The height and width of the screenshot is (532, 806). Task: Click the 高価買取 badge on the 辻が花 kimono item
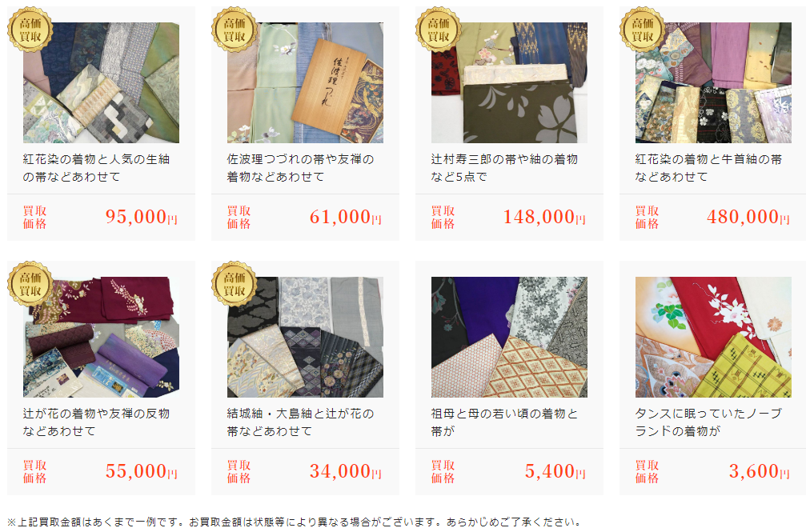pyautogui.click(x=30, y=284)
